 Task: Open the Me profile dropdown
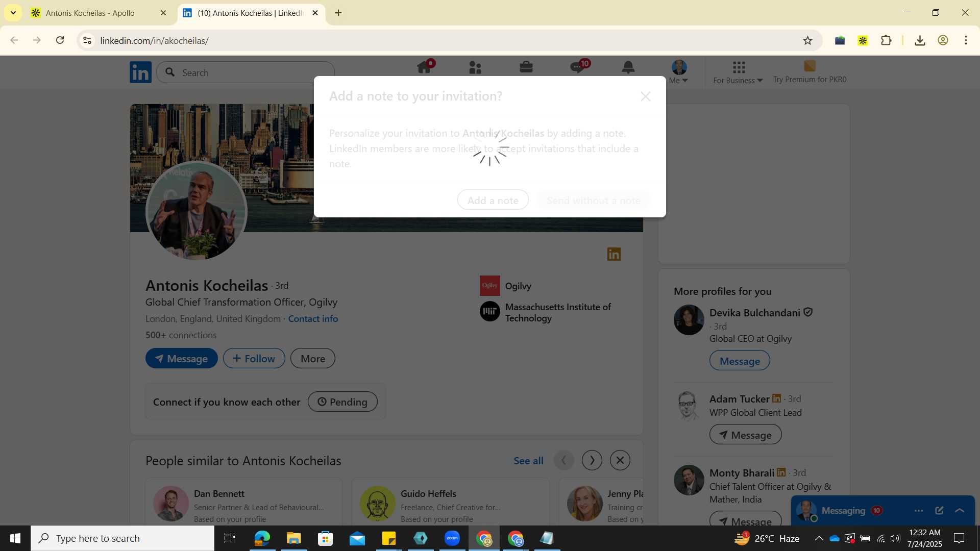[x=679, y=72]
